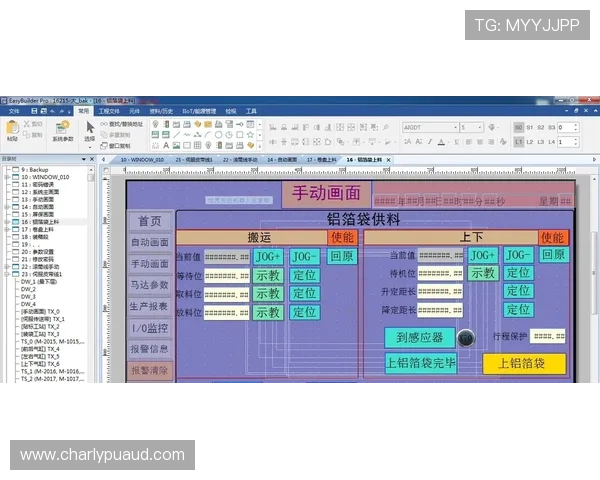Select the Line drawing tool
600x480 pixels.
(x=176, y=135)
